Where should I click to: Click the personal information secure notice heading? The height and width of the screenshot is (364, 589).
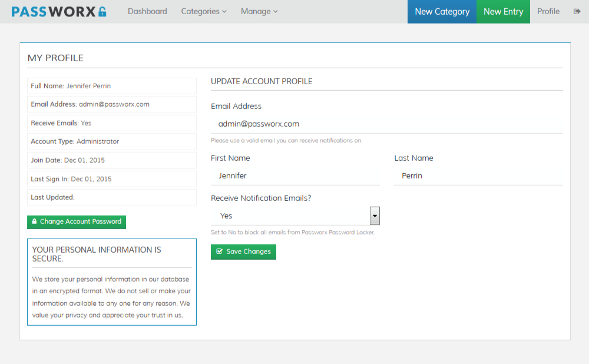point(96,254)
